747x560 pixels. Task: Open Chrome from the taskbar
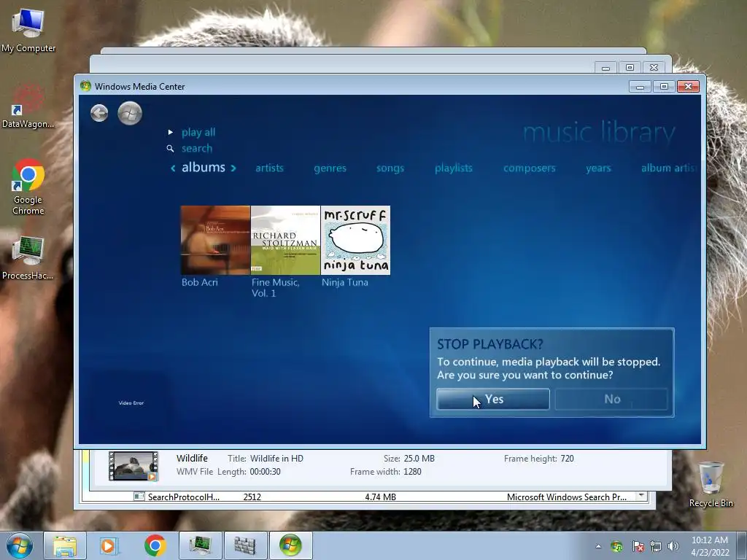[155, 545]
